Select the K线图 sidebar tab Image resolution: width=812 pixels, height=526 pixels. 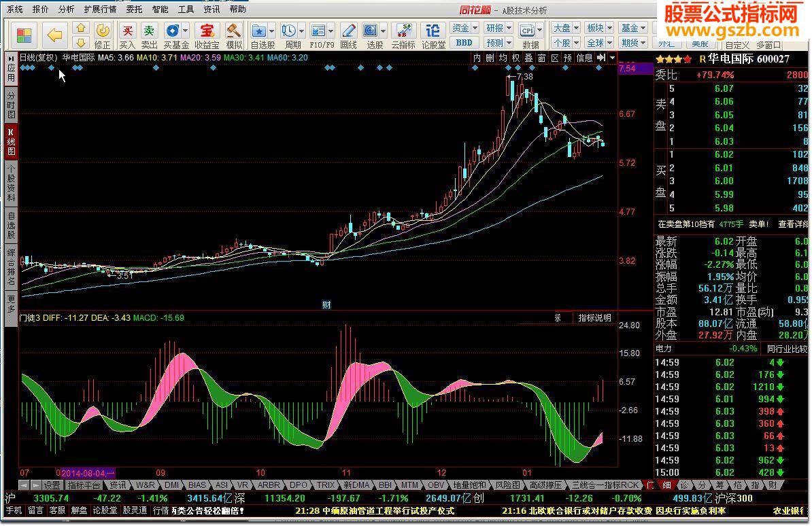(11, 141)
